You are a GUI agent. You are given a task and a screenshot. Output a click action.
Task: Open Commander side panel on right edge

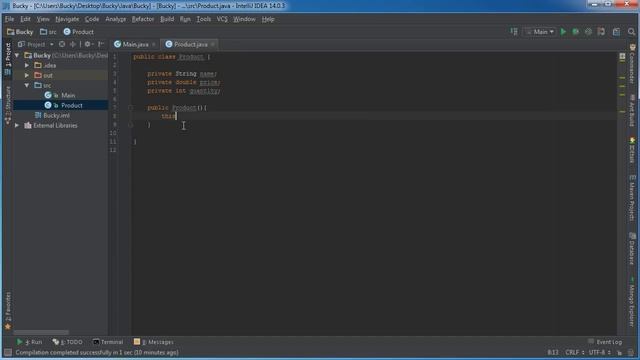[632, 63]
